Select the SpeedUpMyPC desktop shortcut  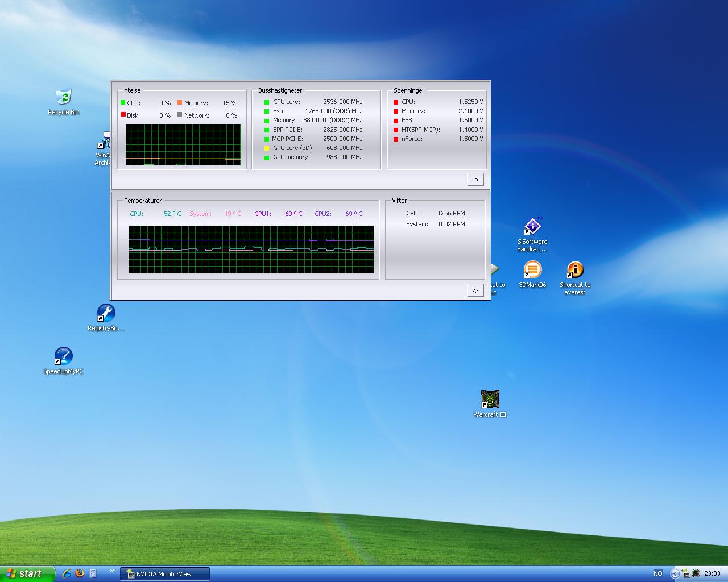(63, 361)
